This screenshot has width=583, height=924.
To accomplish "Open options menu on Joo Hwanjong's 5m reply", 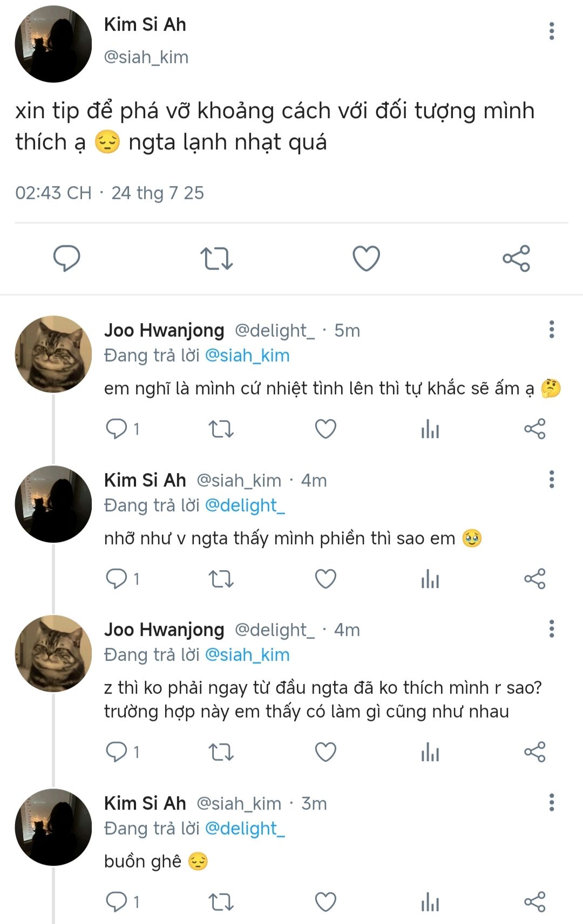I will click(551, 330).
